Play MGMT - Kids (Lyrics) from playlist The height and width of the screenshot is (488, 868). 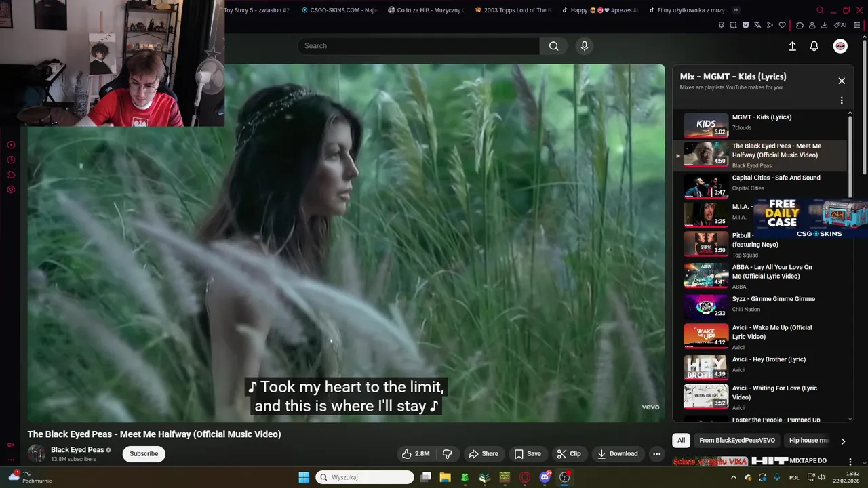[x=759, y=125]
